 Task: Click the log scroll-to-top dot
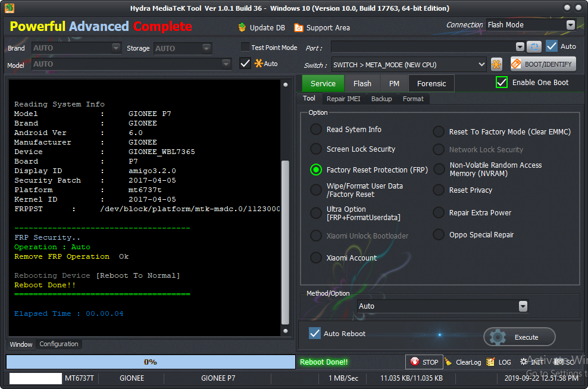286,84
